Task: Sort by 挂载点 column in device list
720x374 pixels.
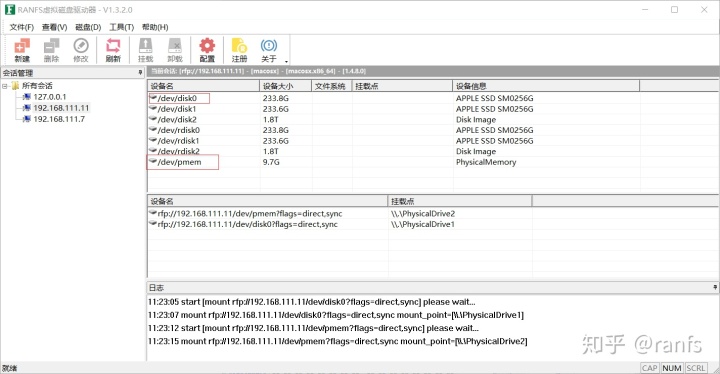Action: coord(402,86)
